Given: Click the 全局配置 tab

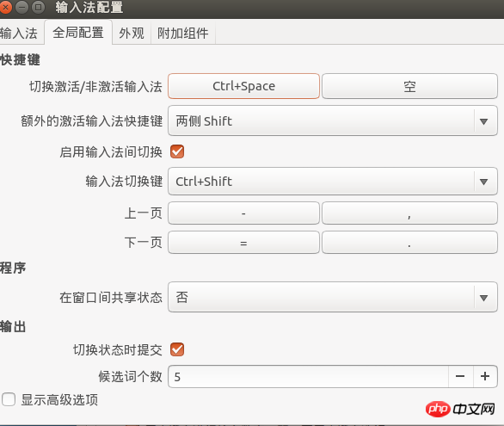Looking at the screenshot, I should pyautogui.click(x=78, y=32).
